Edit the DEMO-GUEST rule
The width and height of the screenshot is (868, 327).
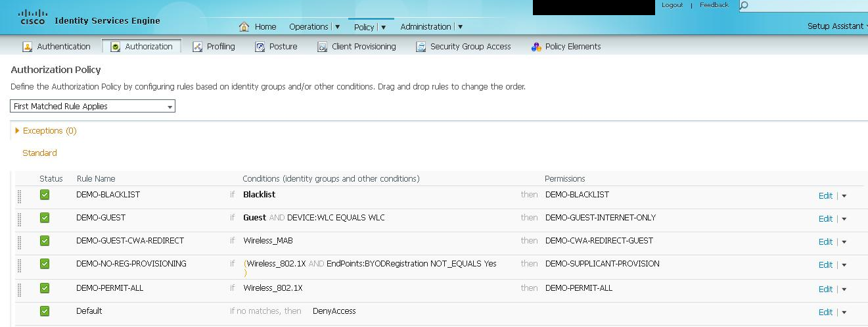pos(825,219)
